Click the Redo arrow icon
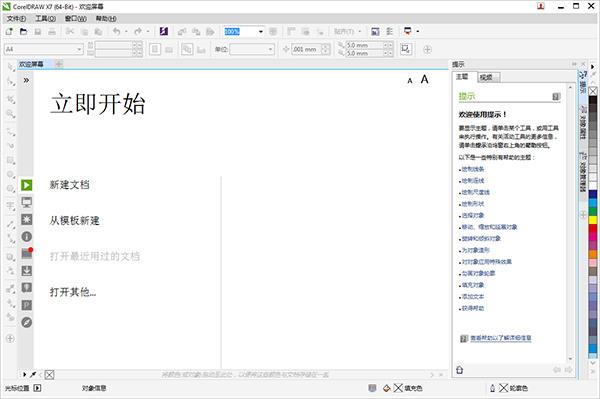Viewport: 600px width, 399px height. (138, 31)
